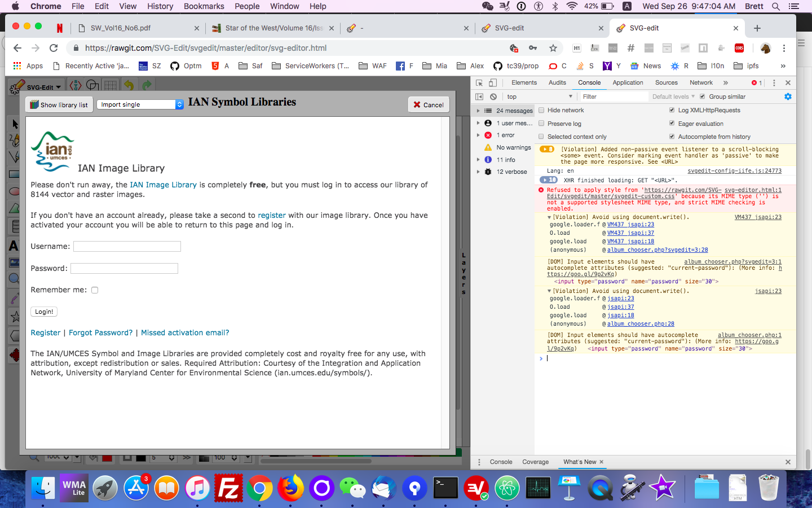Click the Username input field

127,246
